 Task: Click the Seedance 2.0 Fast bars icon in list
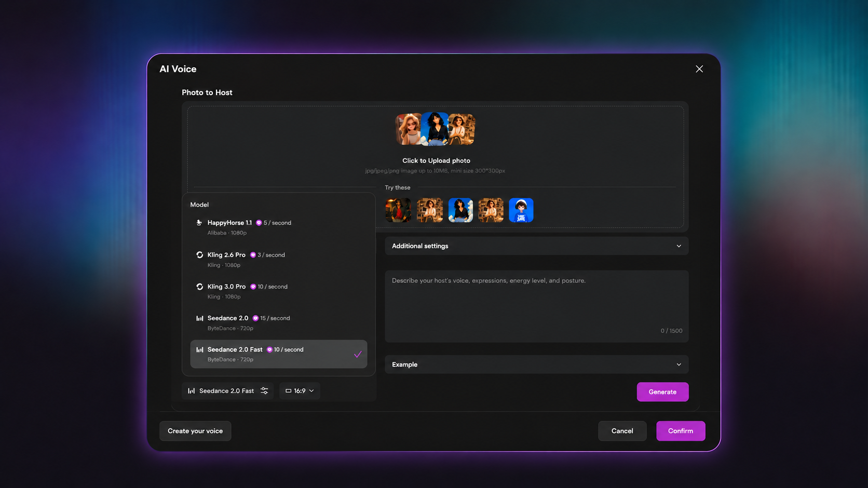[199, 350]
